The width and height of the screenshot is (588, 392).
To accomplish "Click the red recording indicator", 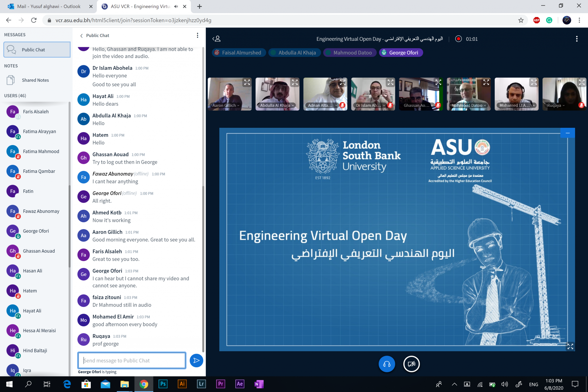I will [x=459, y=39].
